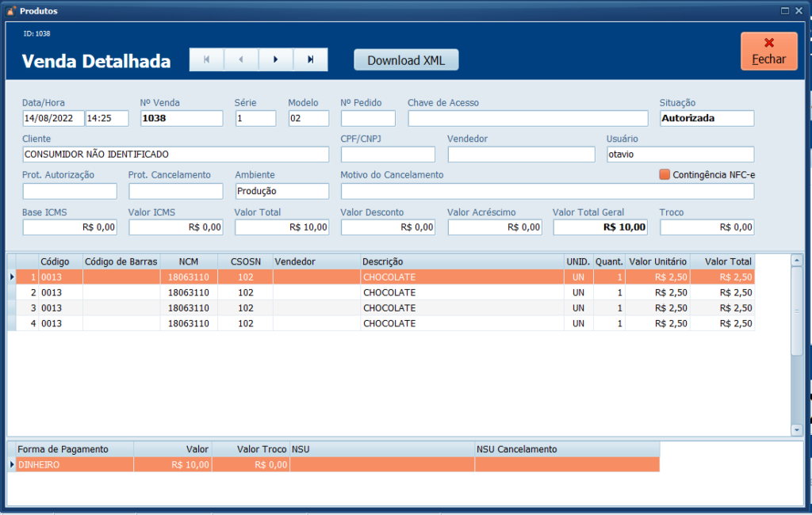Toggle the Contingência NFC-e checkbox
Screen dimensions: 812x515
pos(665,174)
